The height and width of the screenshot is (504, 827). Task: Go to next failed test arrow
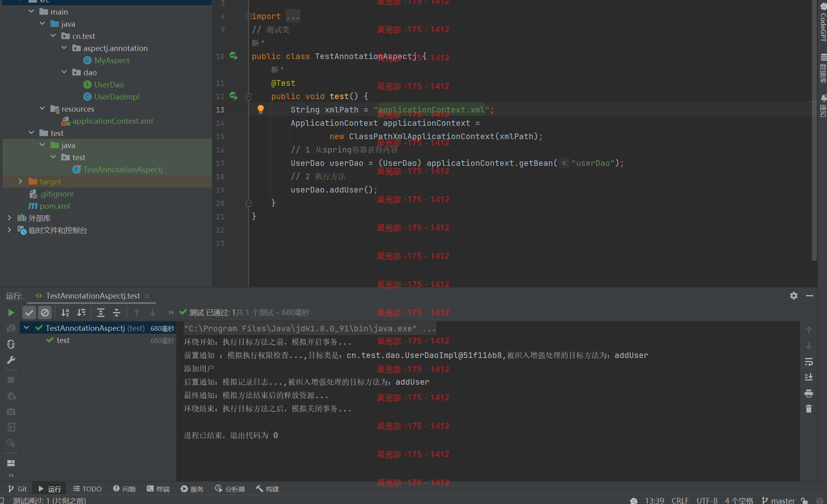click(153, 312)
